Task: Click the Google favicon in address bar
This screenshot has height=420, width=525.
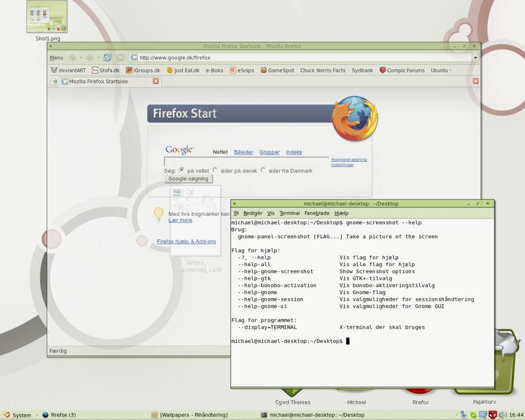Action: [x=133, y=58]
